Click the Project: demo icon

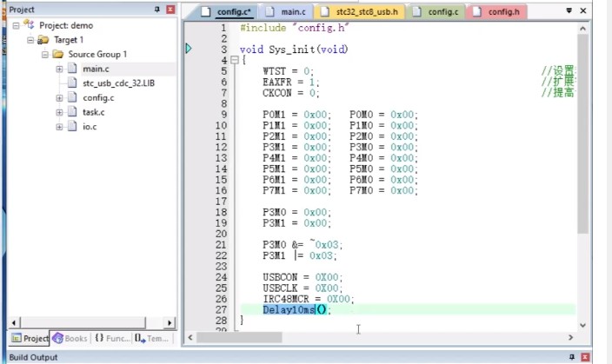(29, 25)
